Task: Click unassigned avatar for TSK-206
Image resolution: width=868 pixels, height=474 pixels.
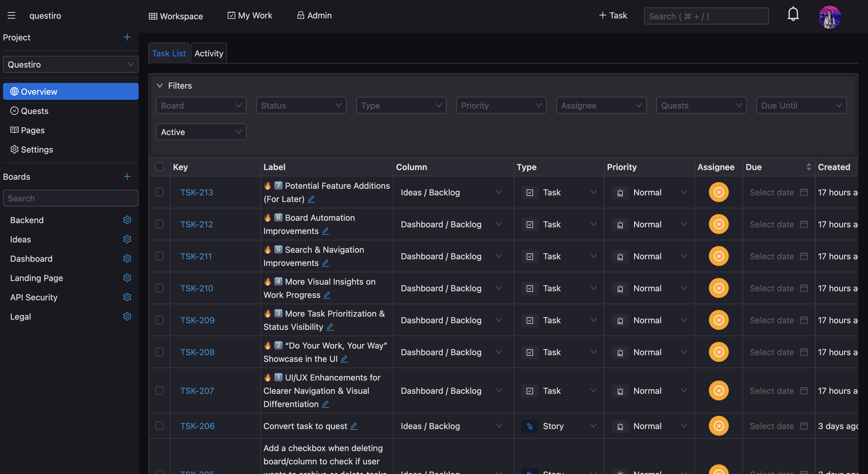Action: coord(719,426)
